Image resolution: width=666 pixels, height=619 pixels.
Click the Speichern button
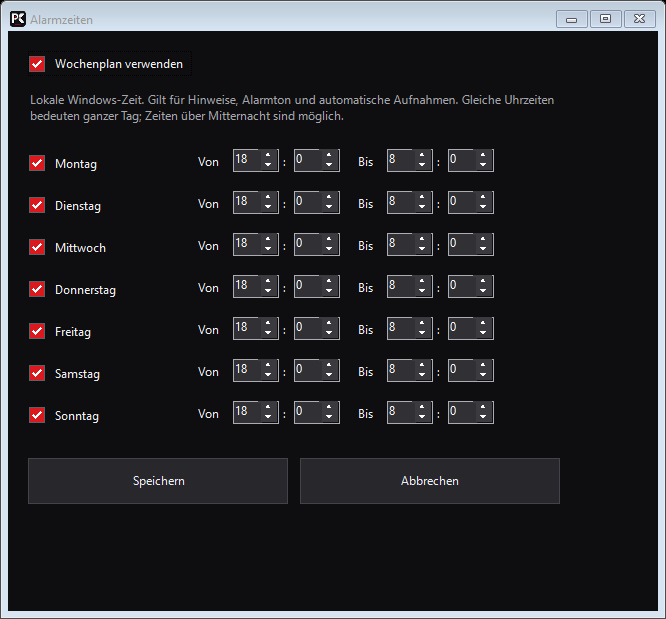point(158,481)
